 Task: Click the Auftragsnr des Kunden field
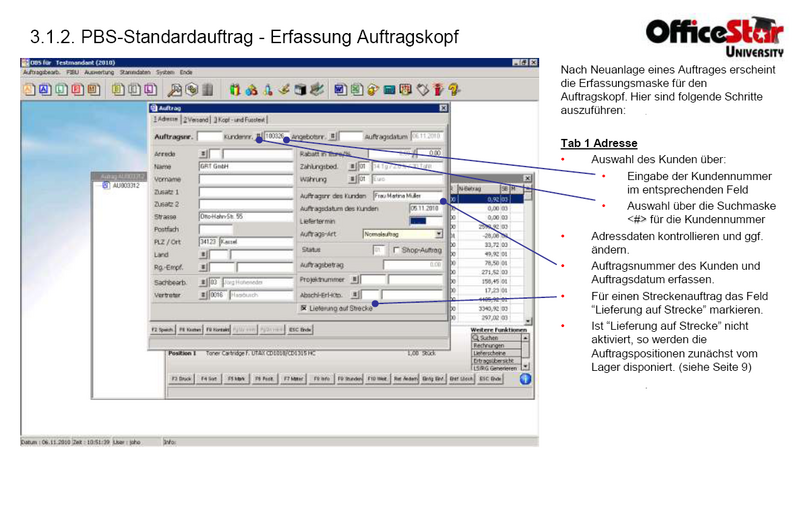(408, 196)
